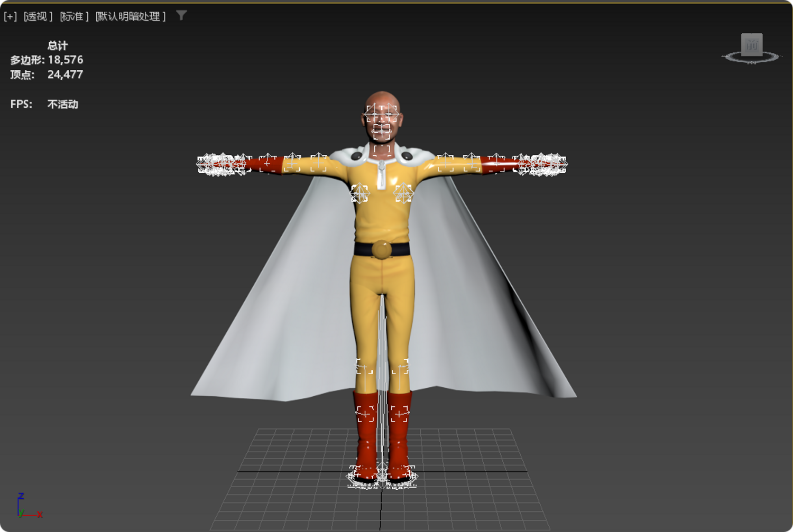
Task: Open the 默认明暗处理 shading menu
Action: point(131,16)
